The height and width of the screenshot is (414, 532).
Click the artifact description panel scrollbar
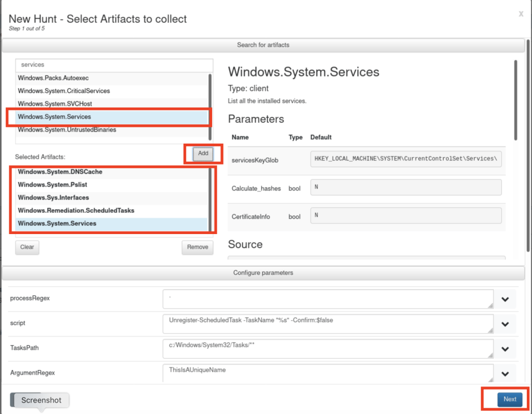click(515, 99)
